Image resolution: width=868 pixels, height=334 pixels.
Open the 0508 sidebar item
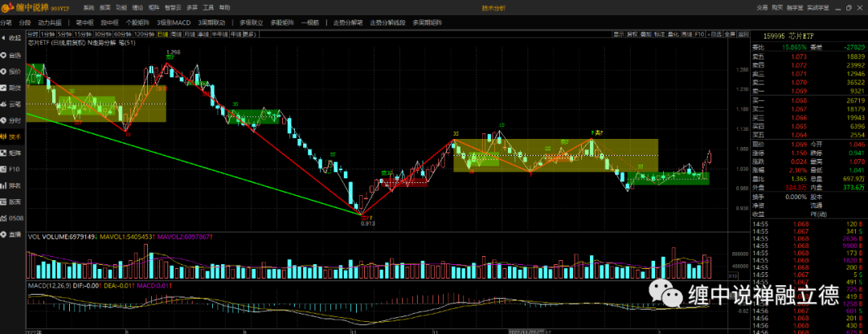[11, 218]
